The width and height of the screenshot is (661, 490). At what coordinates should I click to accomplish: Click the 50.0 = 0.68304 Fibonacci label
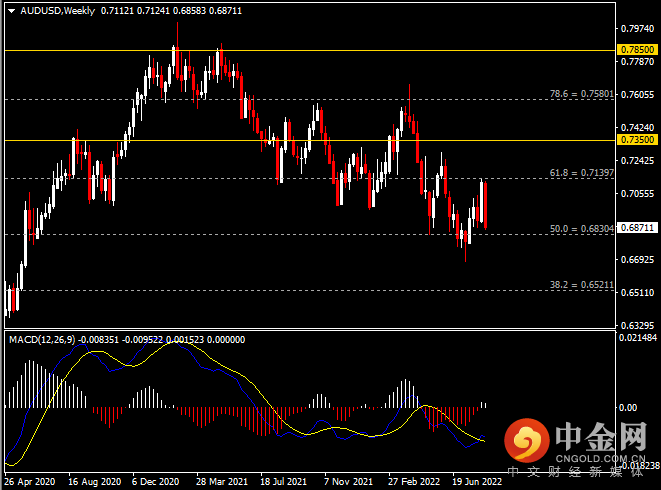tap(582, 229)
